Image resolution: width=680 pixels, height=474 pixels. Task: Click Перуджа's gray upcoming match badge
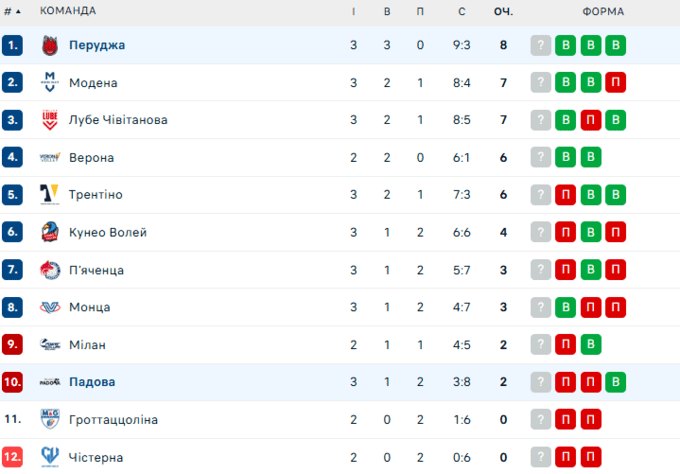[541, 45]
